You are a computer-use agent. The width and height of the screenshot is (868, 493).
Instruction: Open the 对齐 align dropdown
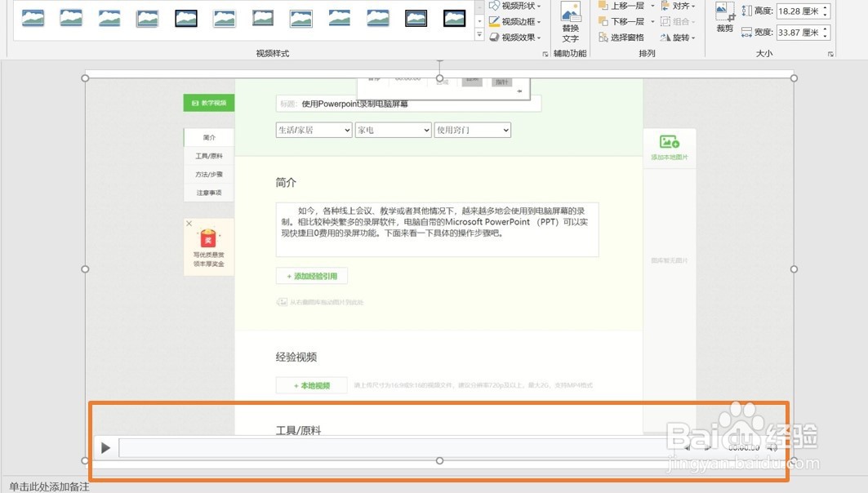pyautogui.click(x=678, y=6)
